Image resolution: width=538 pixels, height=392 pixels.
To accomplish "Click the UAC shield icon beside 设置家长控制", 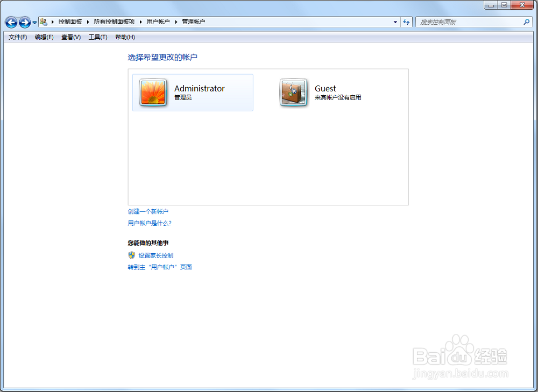I will click(x=132, y=255).
